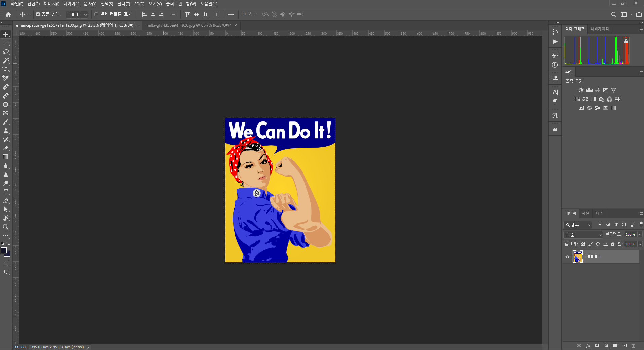Open the Character panel icon
644x350 pixels.
coord(555,92)
